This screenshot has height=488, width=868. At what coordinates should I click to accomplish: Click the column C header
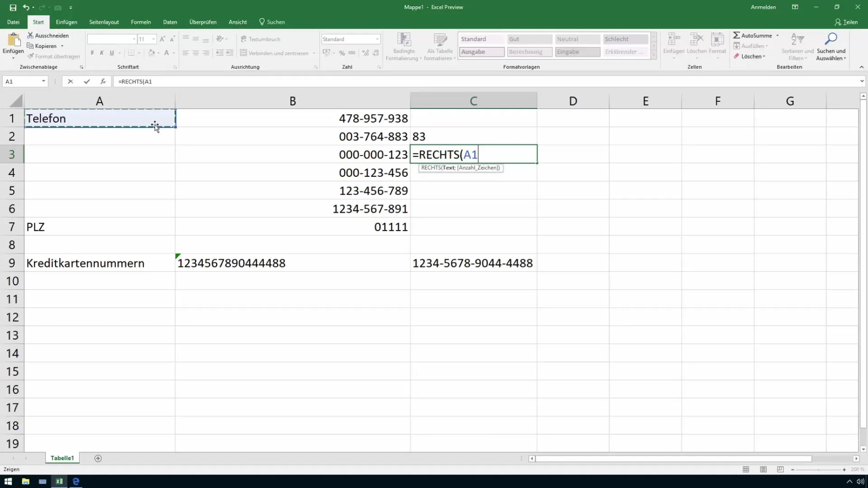pos(473,101)
